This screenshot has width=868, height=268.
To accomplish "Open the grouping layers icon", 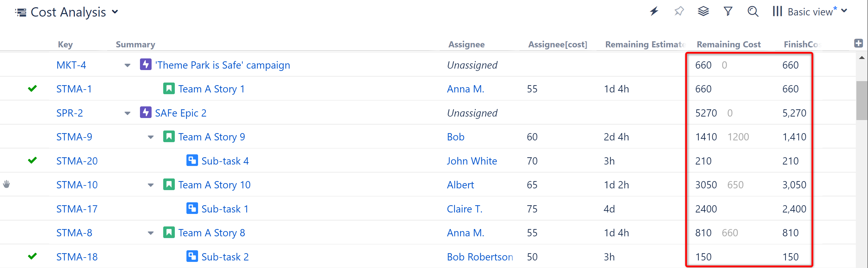I will click(x=703, y=11).
